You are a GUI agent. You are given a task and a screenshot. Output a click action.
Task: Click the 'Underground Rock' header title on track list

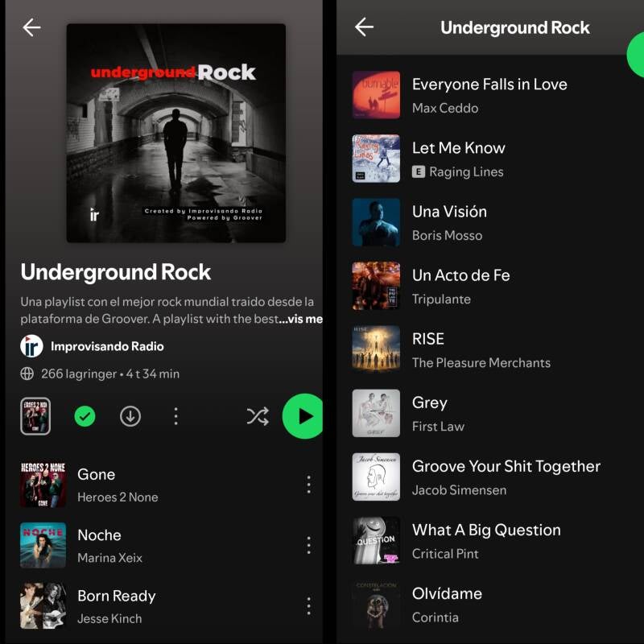coord(515,27)
